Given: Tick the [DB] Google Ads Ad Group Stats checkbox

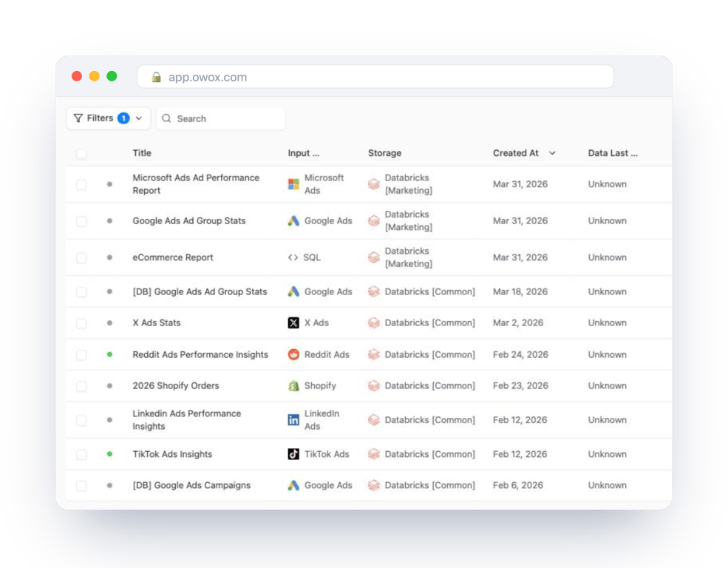Looking at the screenshot, I should (81, 291).
